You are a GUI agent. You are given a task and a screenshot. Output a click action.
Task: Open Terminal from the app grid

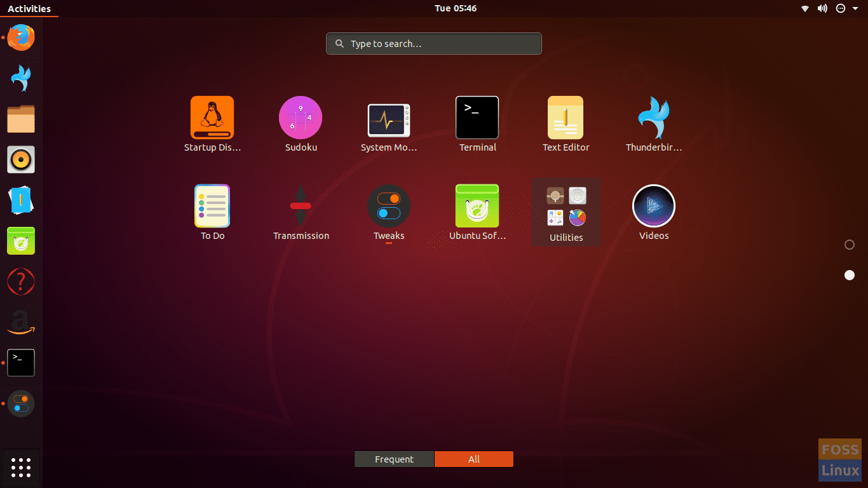click(477, 125)
